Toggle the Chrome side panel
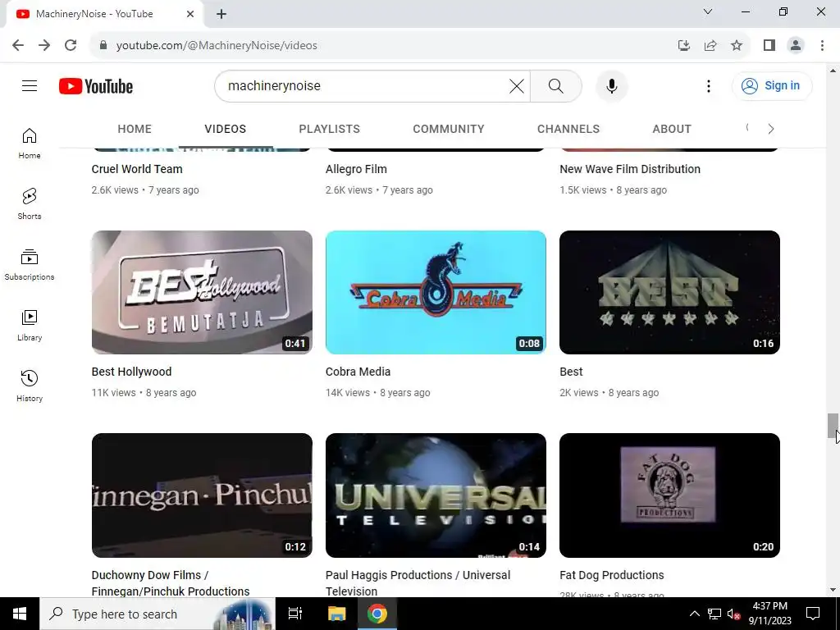 click(769, 46)
